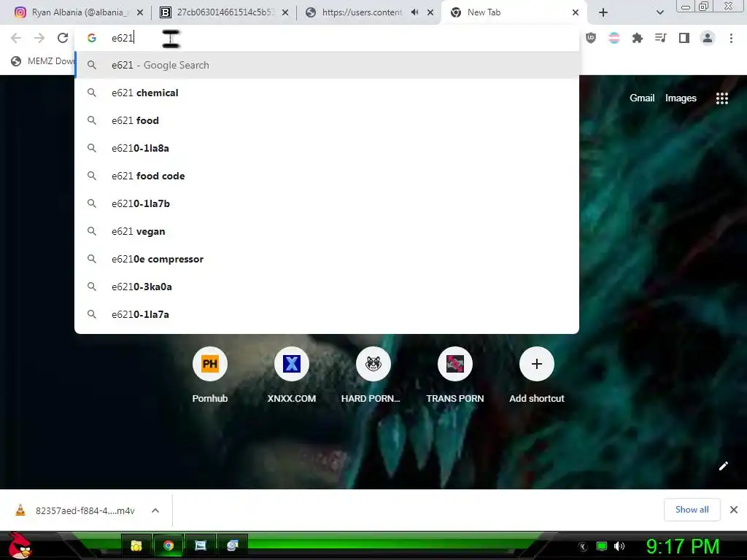Close the https://users.content tab
The width and height of the screenshot is (747, 560).
point(430,12)
